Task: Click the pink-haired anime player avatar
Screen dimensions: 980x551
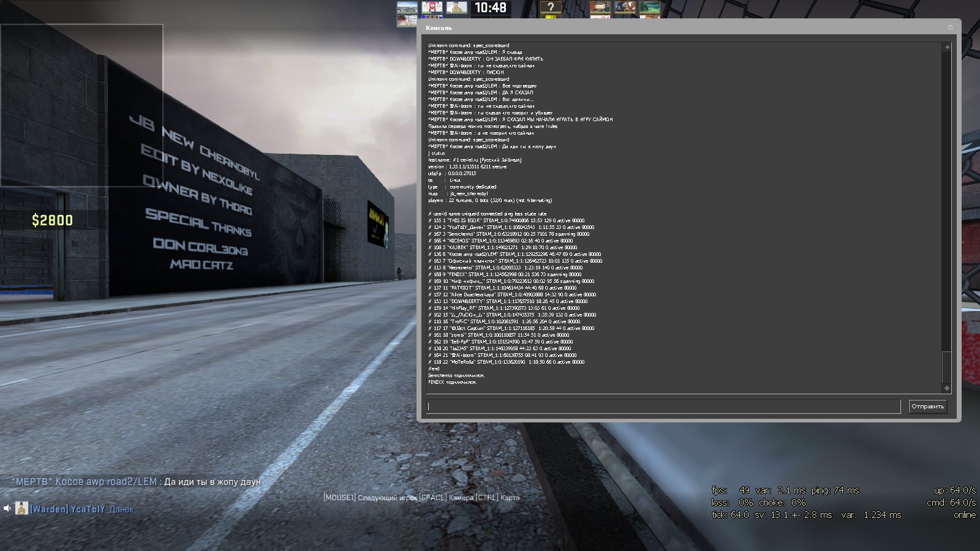Action: 432,7
